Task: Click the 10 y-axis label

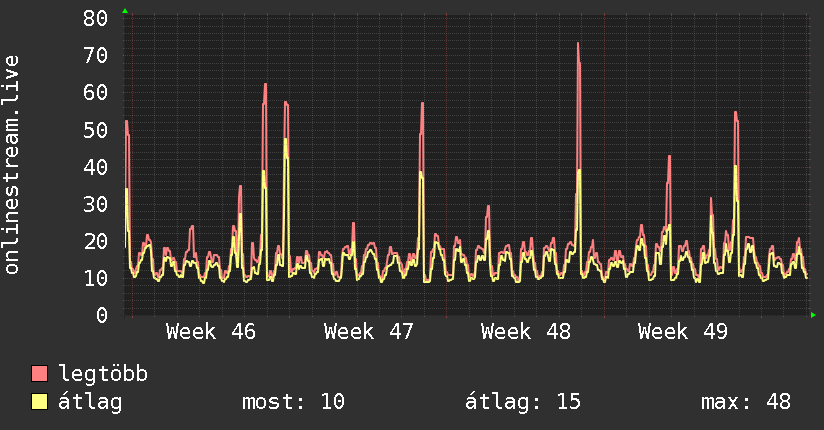Action: pos(95,279)
